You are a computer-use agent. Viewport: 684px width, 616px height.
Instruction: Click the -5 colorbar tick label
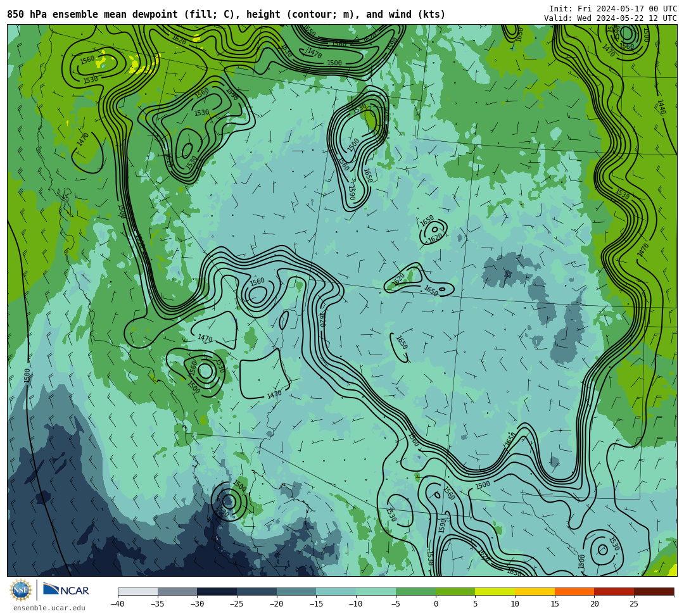[x=395, y=604]
